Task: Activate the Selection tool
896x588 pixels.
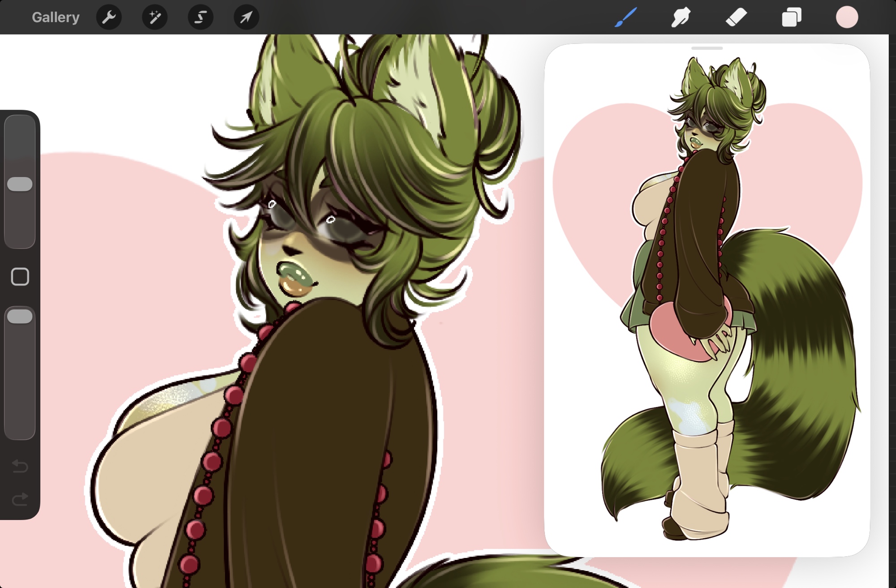Action: [200, 17]
